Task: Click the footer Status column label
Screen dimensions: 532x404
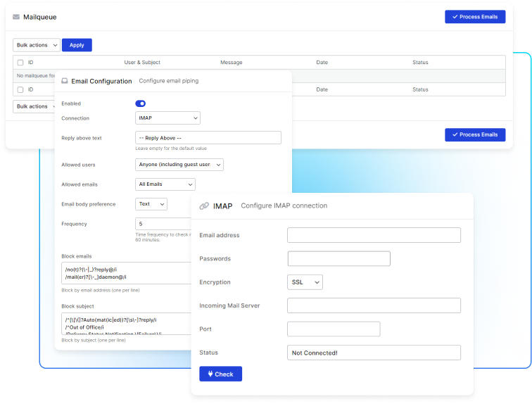Action: point(420,89)
